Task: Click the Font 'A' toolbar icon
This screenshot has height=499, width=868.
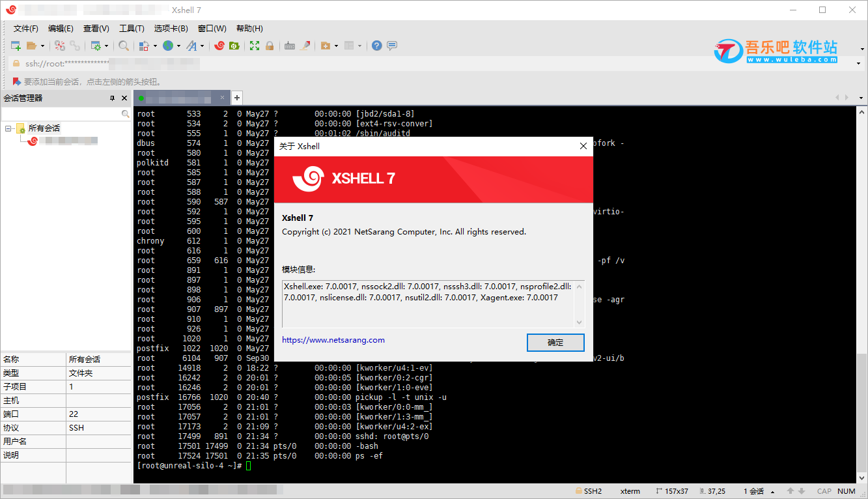Action: click(191, 46)
